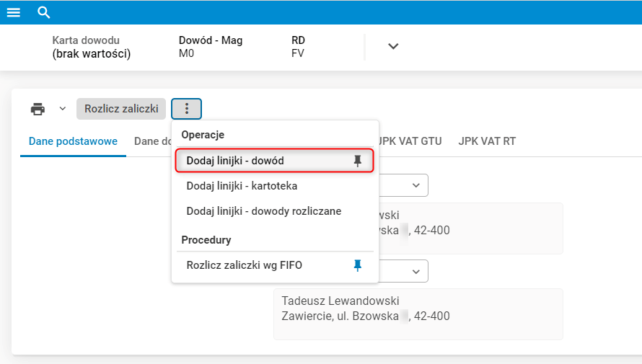This screenshot has height=364, width=642.
Task: Open the 'JPK VAT RT' tab
Action: [487, 141]
